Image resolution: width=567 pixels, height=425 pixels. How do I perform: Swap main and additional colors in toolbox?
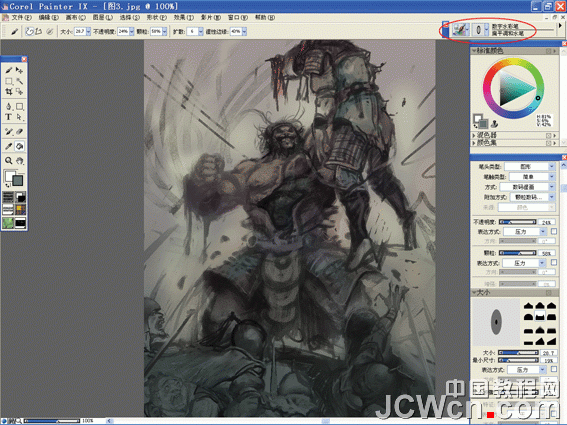point(7,185)
